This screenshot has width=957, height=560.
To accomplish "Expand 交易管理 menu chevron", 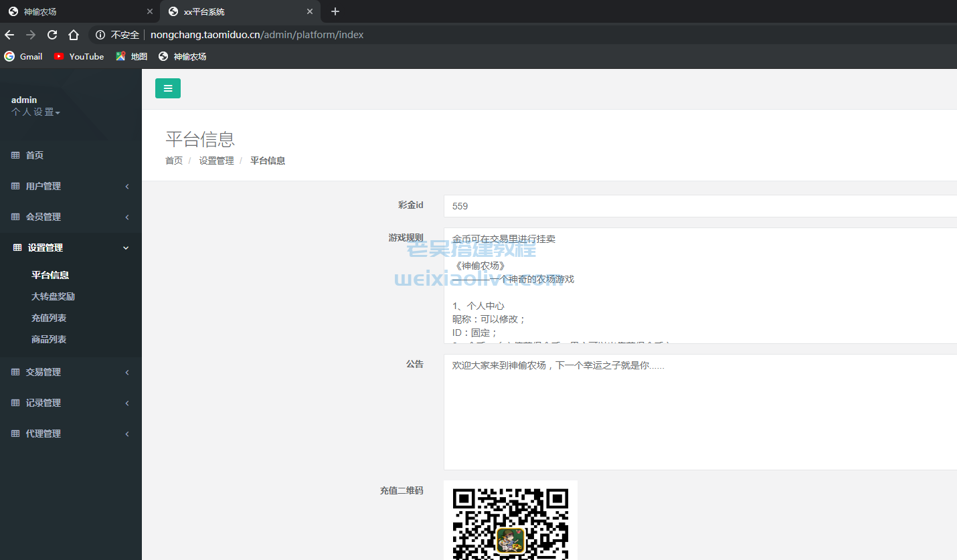I will coord(127,372).
